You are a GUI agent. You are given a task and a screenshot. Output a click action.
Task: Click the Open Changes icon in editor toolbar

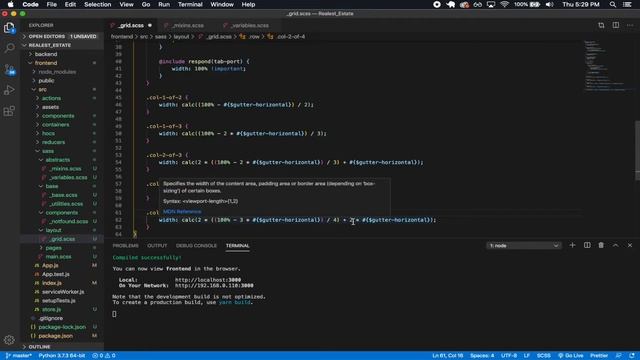click(x=601, y=25)
